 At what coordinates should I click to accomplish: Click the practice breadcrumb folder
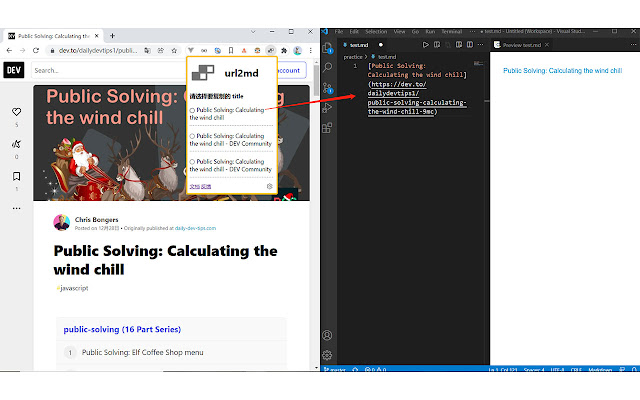[353, 57]
